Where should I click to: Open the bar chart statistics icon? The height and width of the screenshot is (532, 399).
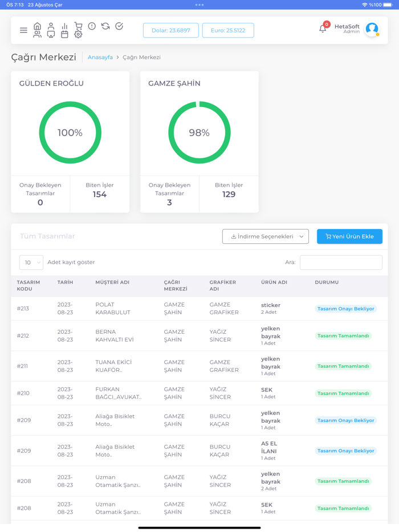coord(64,26)
